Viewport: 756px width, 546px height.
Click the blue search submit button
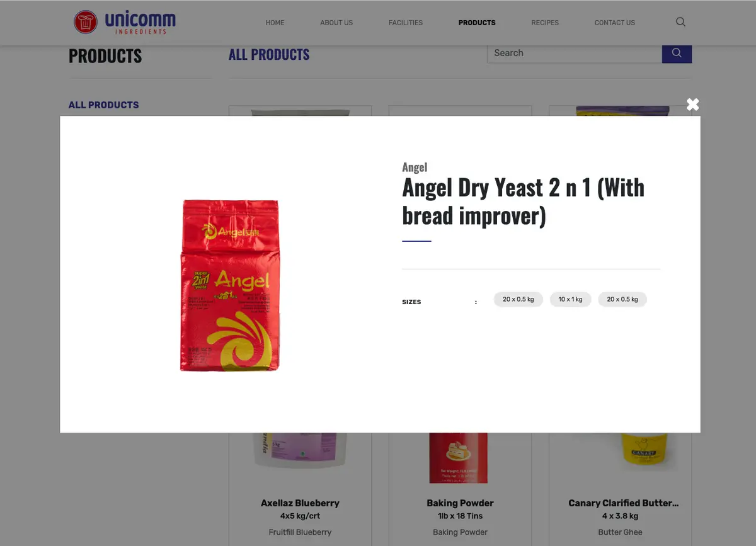point(677,54)
